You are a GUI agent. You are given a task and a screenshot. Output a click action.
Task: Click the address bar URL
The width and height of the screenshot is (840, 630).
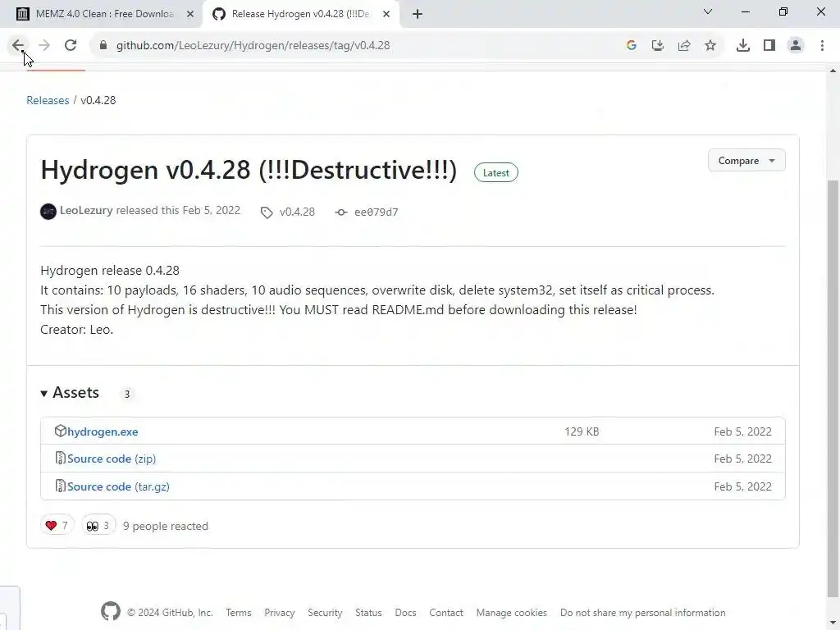pos(253,46)
